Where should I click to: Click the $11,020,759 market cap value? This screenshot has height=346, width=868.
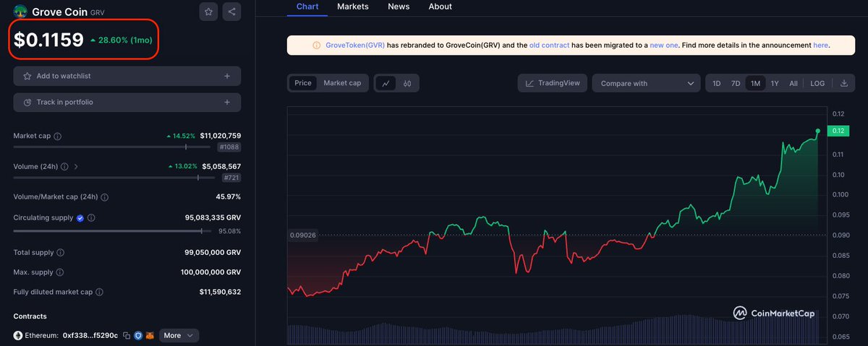[x=221, y=136]
